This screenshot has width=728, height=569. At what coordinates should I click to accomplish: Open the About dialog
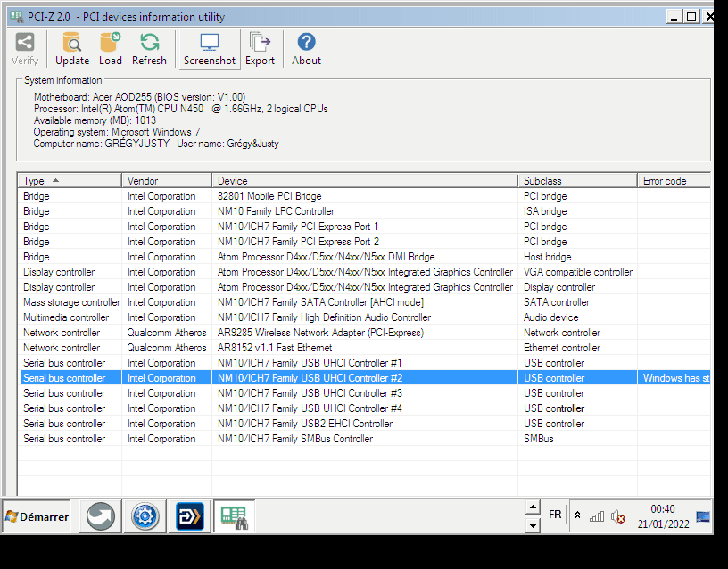tap(306, 49)
